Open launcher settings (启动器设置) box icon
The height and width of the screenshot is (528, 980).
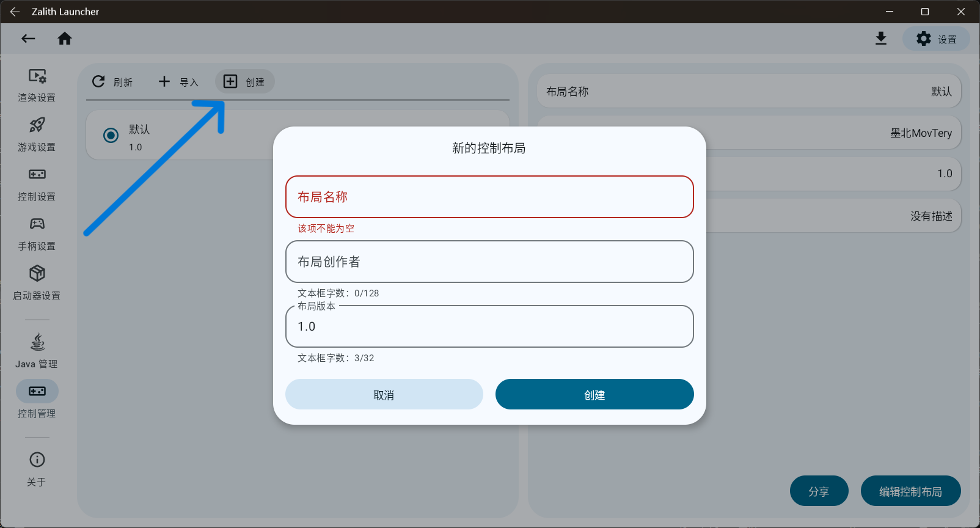tap(37, 274)
